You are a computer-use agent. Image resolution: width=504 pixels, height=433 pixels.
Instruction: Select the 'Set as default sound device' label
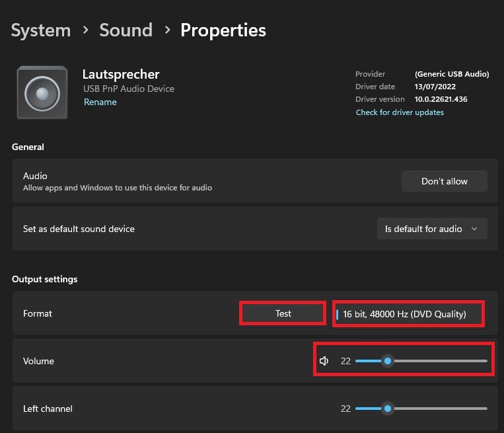(x=79, y=229)
